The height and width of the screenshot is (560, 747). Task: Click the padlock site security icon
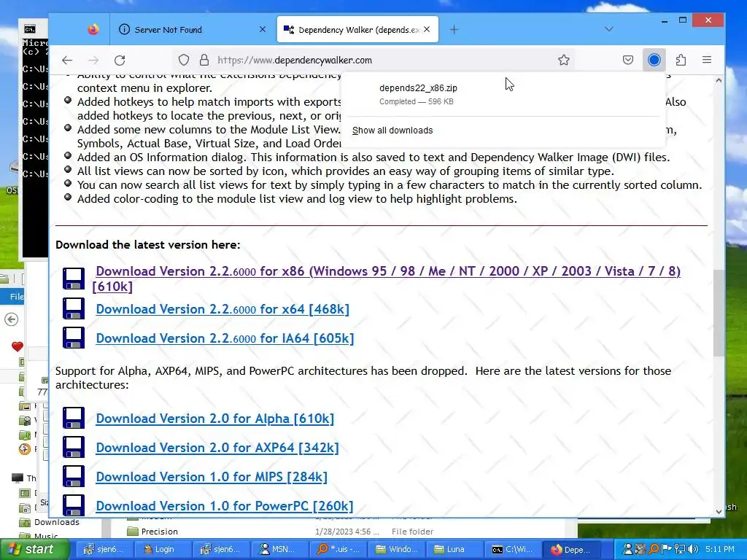click(204, 60)
